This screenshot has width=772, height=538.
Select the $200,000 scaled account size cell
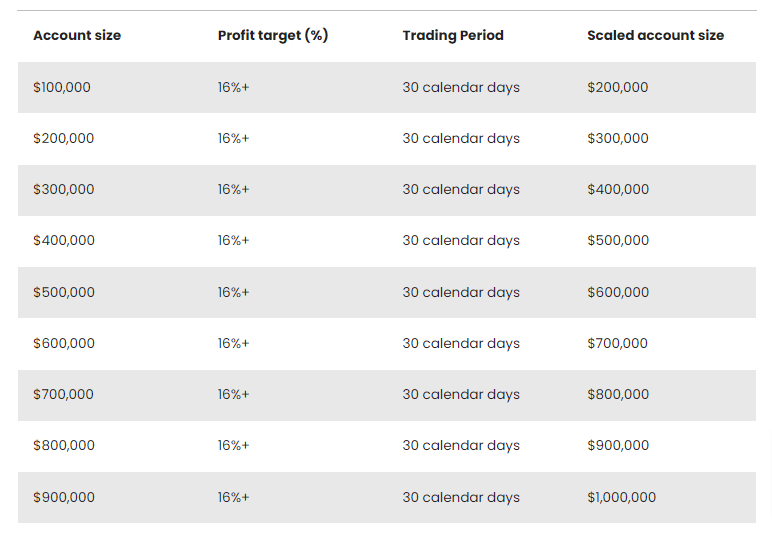(x=617, y=87)
